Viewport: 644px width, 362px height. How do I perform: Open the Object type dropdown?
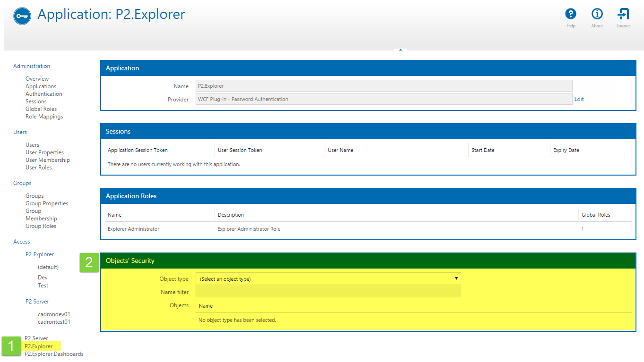328,279
